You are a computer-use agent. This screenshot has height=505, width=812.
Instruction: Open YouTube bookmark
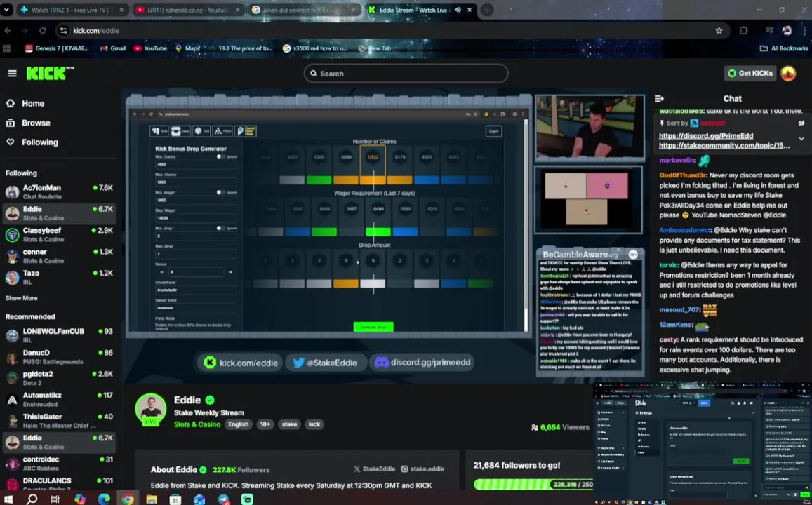(150, 48)
